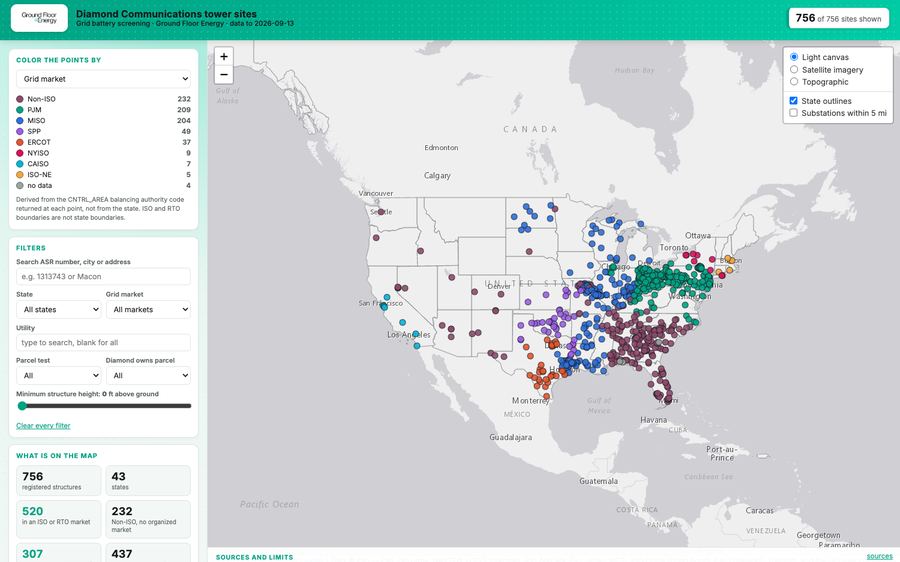Click the 209 count beside PJM
Viewport: 900px width, 562px height.
pos(184,110)
